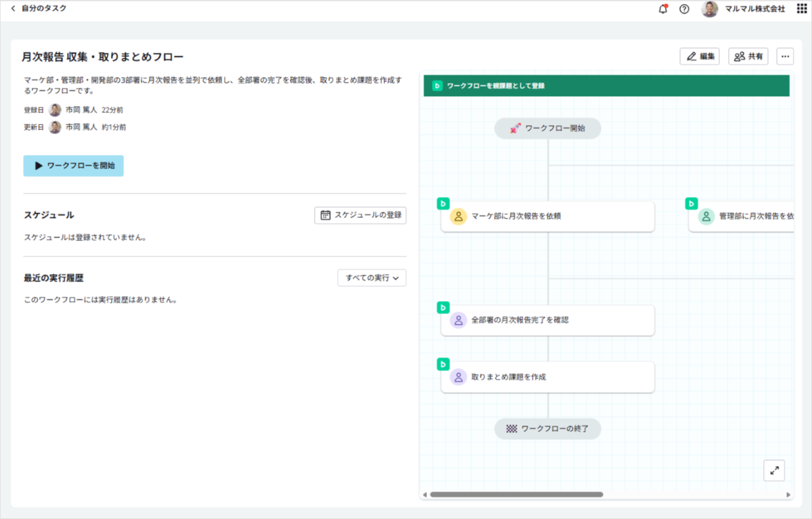Click the green badge on 管理部 node
812x519 pixels.
point(691,203)
